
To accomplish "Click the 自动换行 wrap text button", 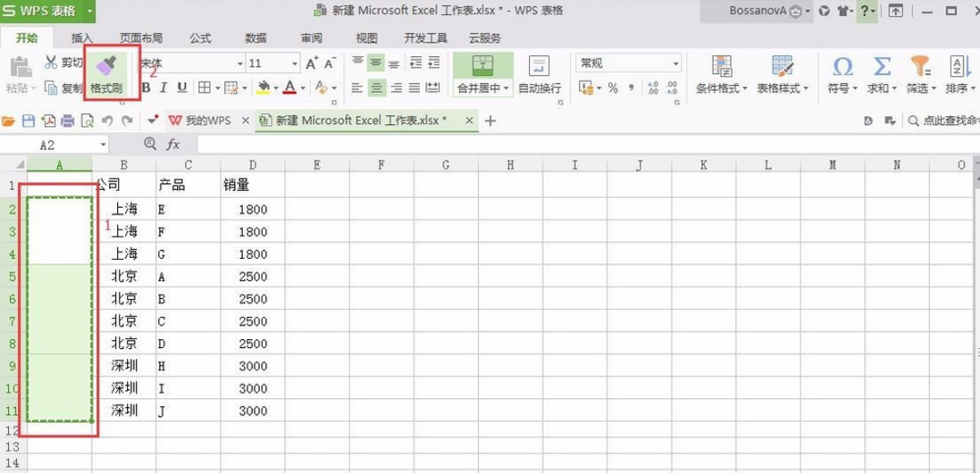I will (x=540, y=75).
